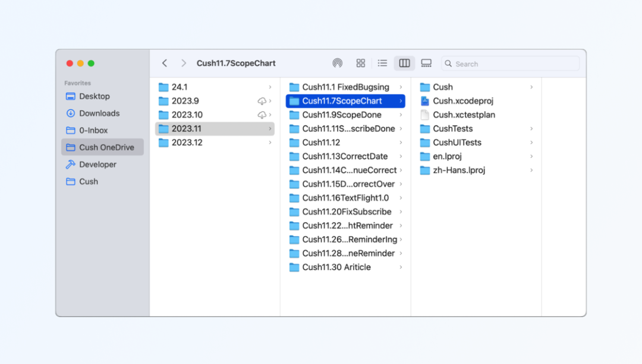Go back with the left chevron
This screenshot has height=364, width=642.
(165, 64)
